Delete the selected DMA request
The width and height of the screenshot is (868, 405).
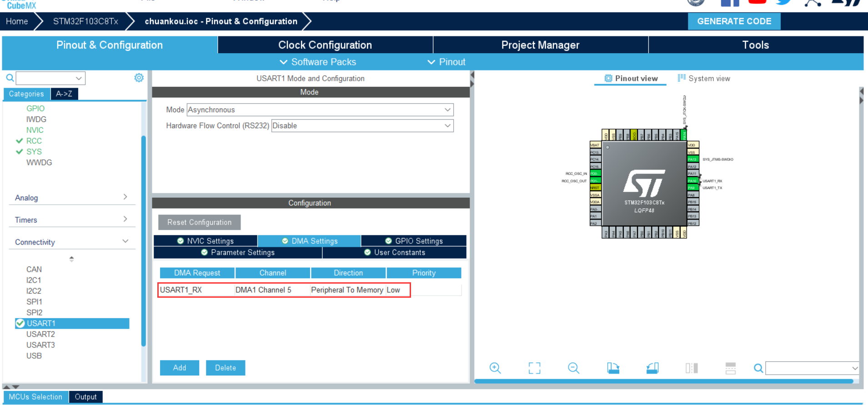226,368
